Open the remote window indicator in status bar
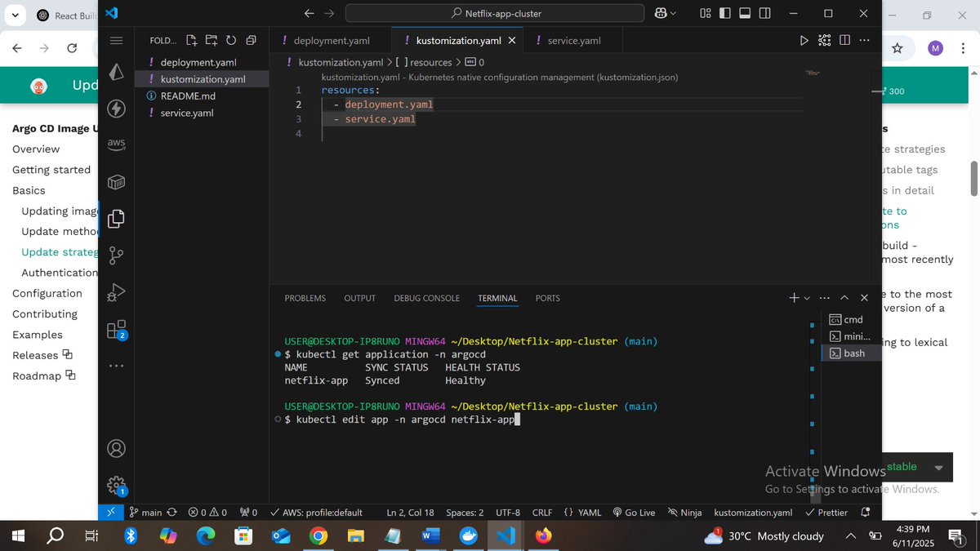The height and width of the screenshot is (551, 980). coord(110,513)
